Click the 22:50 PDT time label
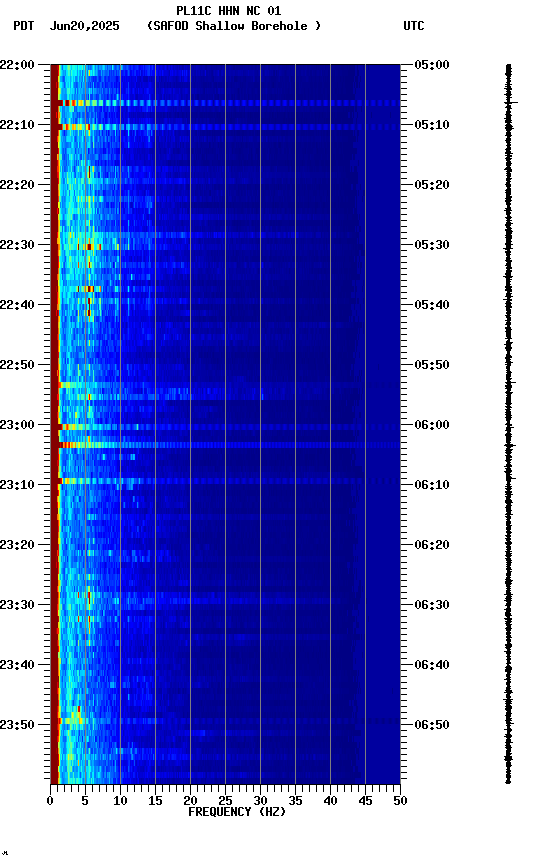 click(17, 365)
